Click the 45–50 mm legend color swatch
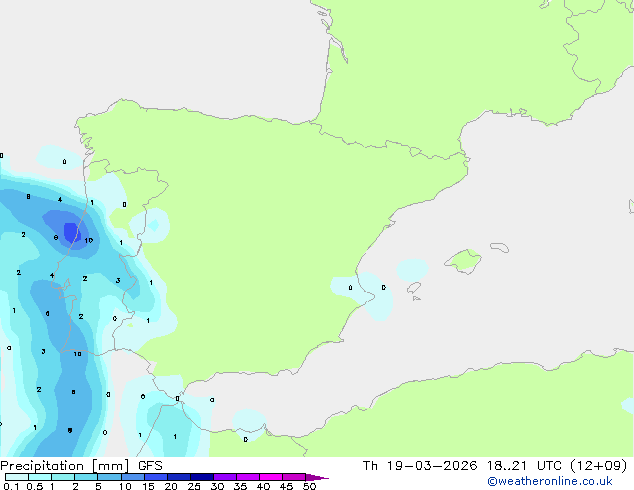634x490 pixels. click(294, 477)
